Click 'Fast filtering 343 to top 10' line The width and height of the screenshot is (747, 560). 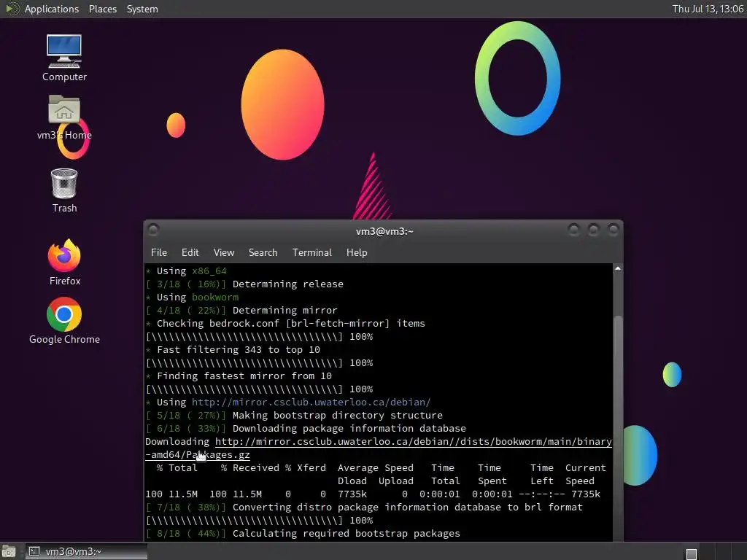(239, 350)
